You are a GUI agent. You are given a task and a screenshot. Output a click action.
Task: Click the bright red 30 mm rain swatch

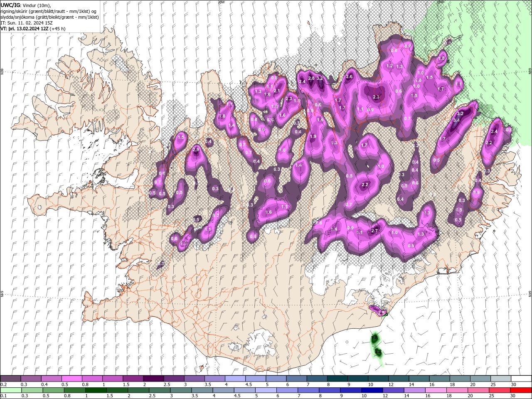pos(522,390)
